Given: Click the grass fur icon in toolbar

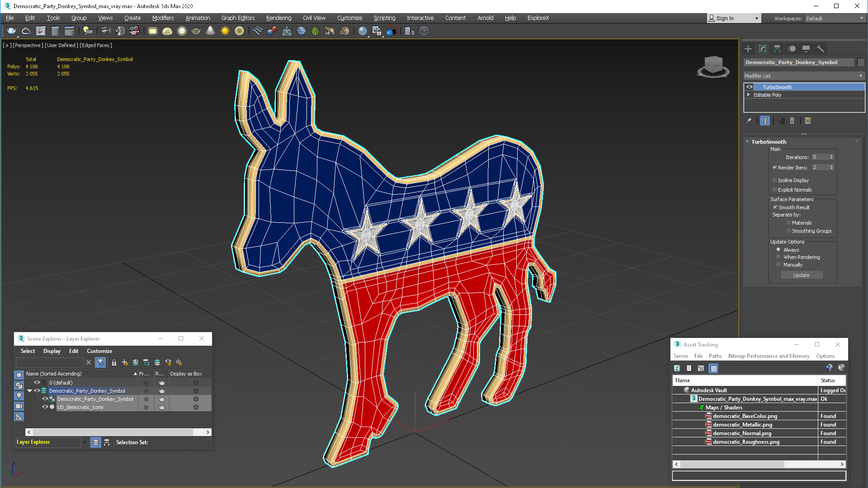Looking at the screenshot, I should [x=315, y=31].
